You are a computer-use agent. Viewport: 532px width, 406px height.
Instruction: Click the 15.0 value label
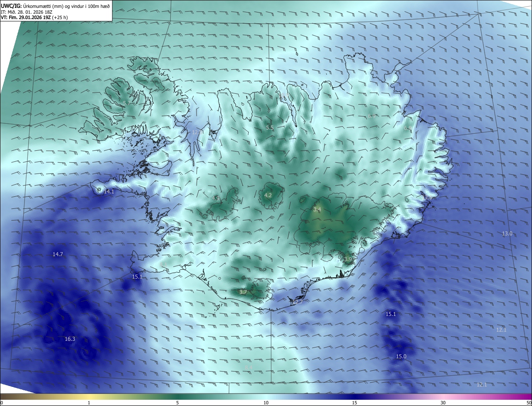(401, 357)
